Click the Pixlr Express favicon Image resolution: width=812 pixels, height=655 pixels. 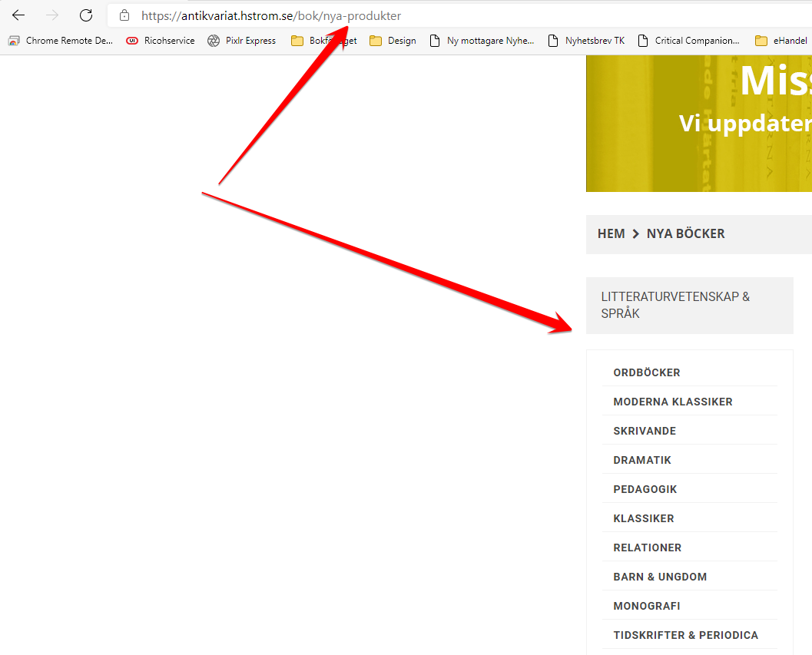click(214, 41)
